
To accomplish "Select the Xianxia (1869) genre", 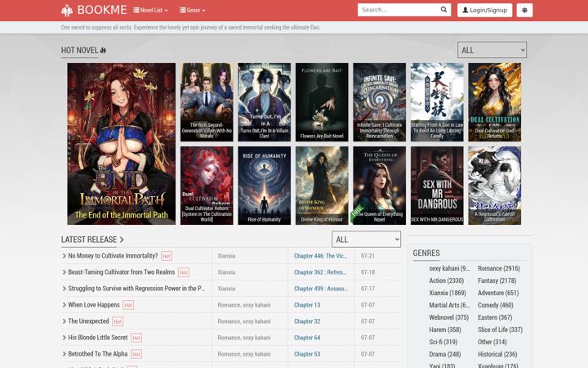I will coord(448,293).
